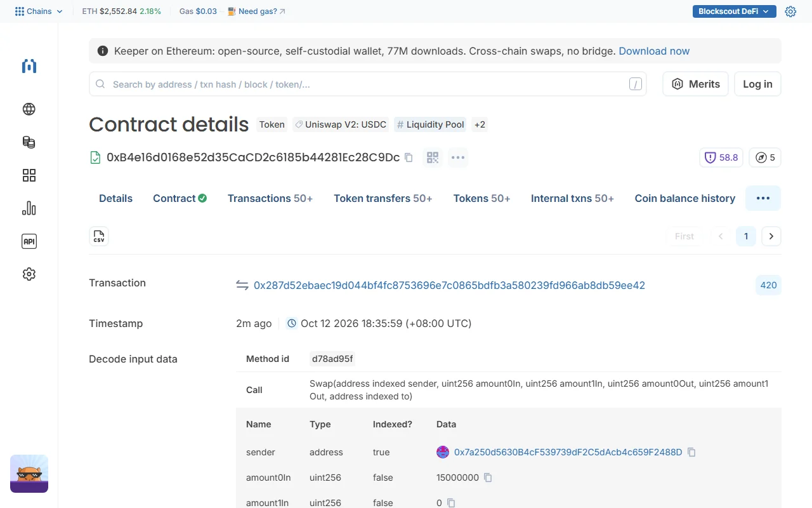Image resolution: width=812 pixels, height=508 pixels.
Task: Go to the next page arrow
Action: [771, 236]
